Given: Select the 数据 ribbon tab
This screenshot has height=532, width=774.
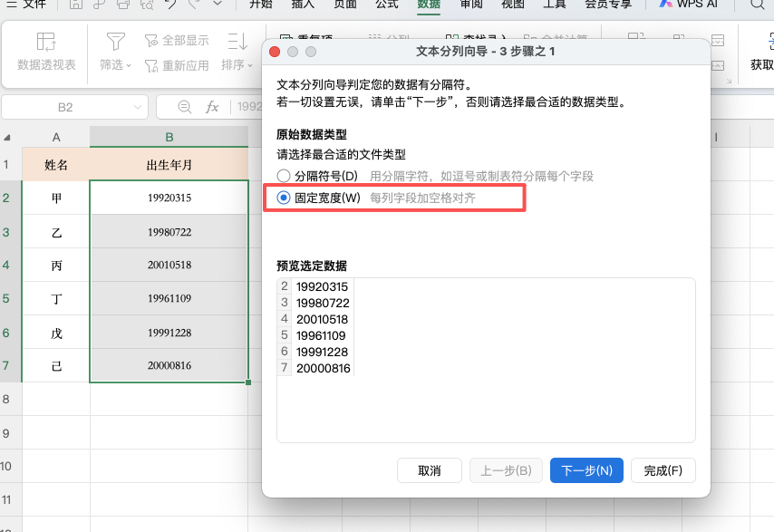Looking at the screenshot, I should (x=429, y=4).
